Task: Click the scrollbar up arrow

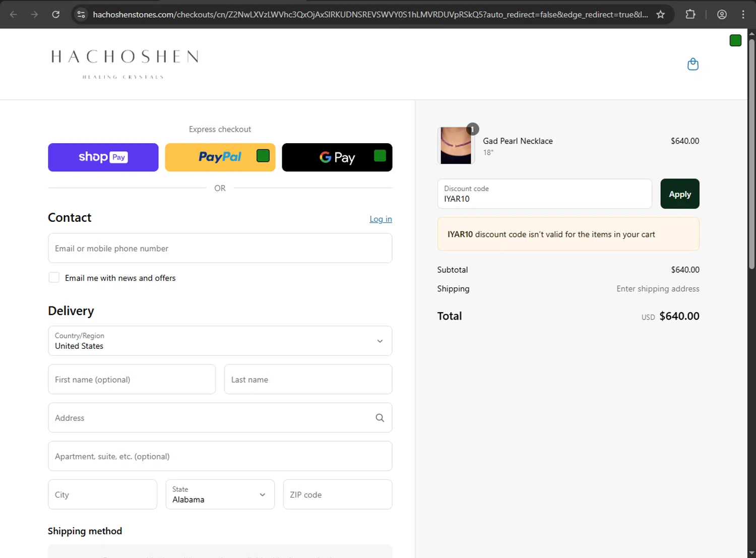Action: coord(751,33)
